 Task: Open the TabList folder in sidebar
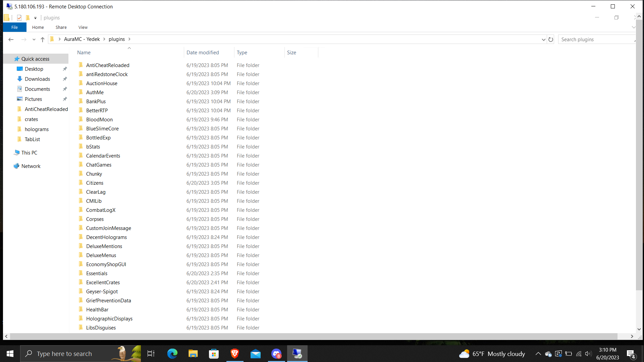32,139
